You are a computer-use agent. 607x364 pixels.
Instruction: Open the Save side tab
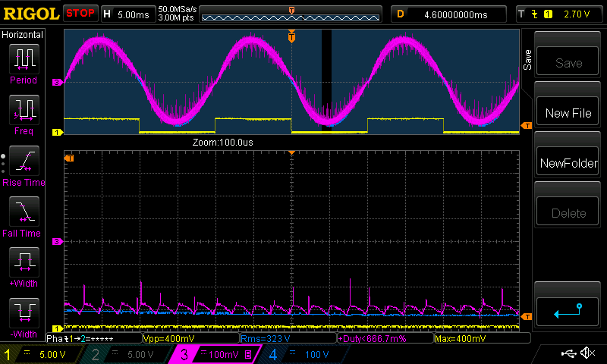point(527,61)
